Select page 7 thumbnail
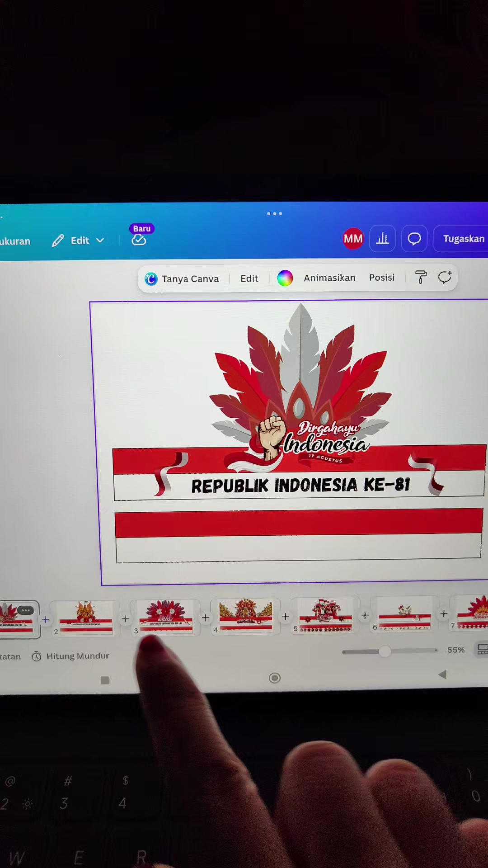Viewport: 488px width, 868px height. coord(469,613)
